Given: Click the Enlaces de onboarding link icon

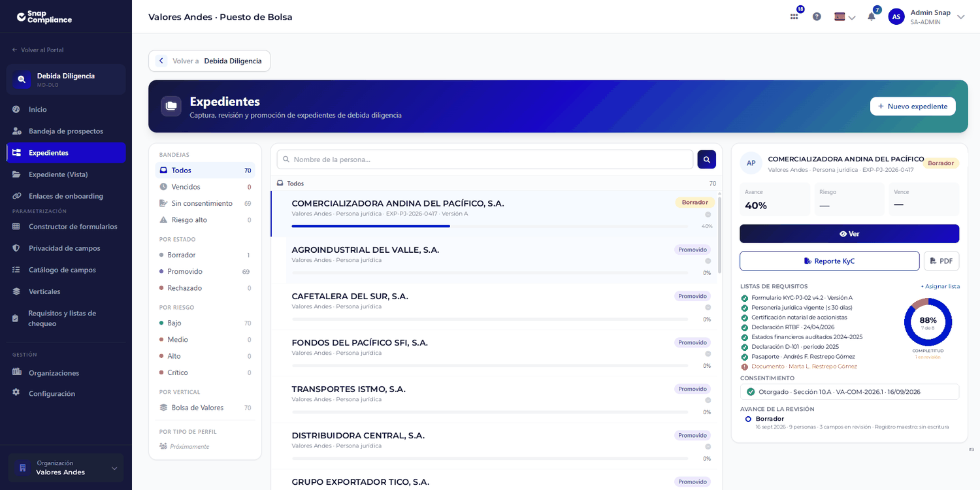Looking at the screenshot, I should pyautogui.click(x=16, y=196).
